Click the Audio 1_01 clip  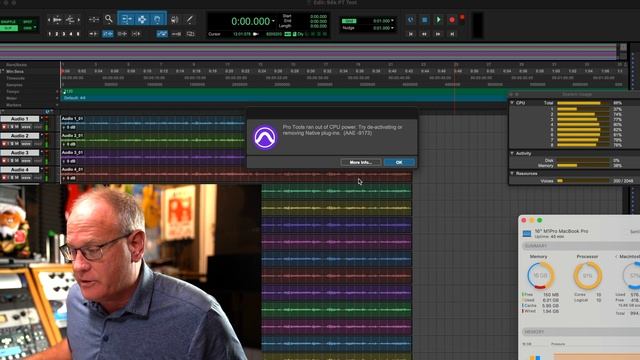point(153,123)
